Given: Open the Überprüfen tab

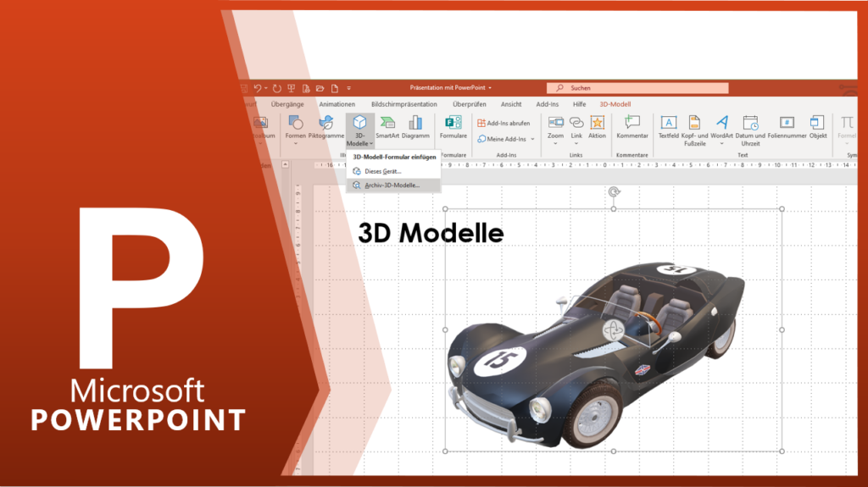Looking at the screenshot, I should click(470, 104).
